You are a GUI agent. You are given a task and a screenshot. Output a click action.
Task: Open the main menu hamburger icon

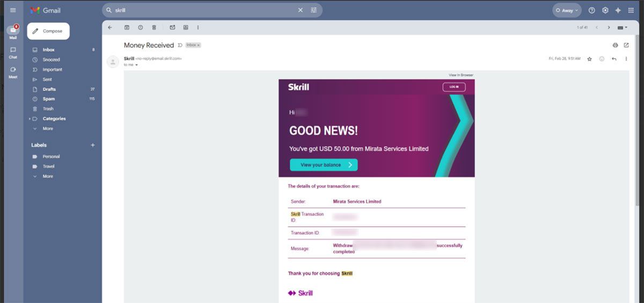tap(13, 10)
